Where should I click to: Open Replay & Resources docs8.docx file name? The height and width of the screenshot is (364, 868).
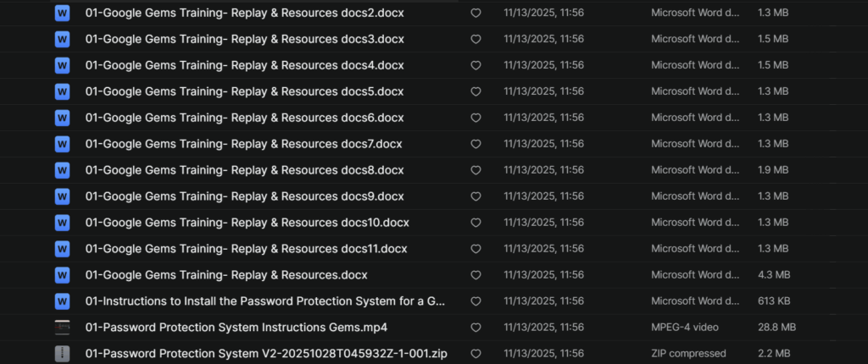[244, 170]
